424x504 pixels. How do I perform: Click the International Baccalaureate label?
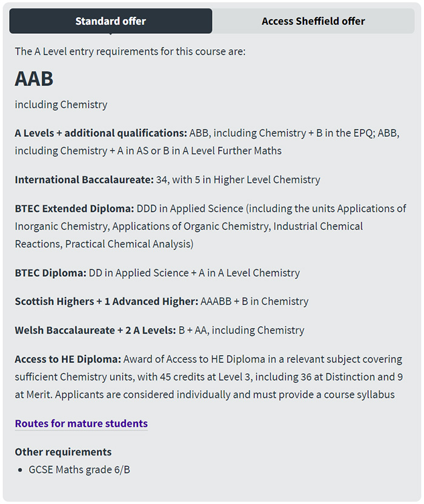(x=84, y=180)
